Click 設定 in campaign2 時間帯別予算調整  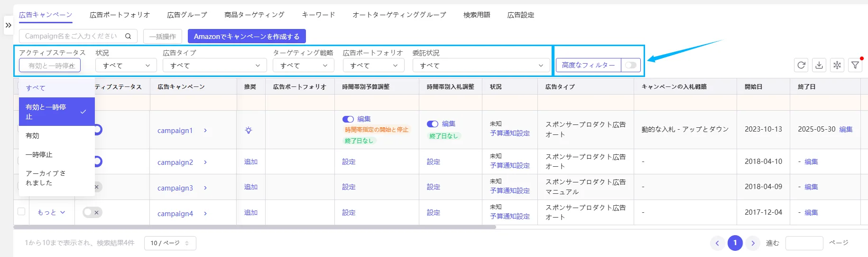pyautogui.click(x=349, y=162)
